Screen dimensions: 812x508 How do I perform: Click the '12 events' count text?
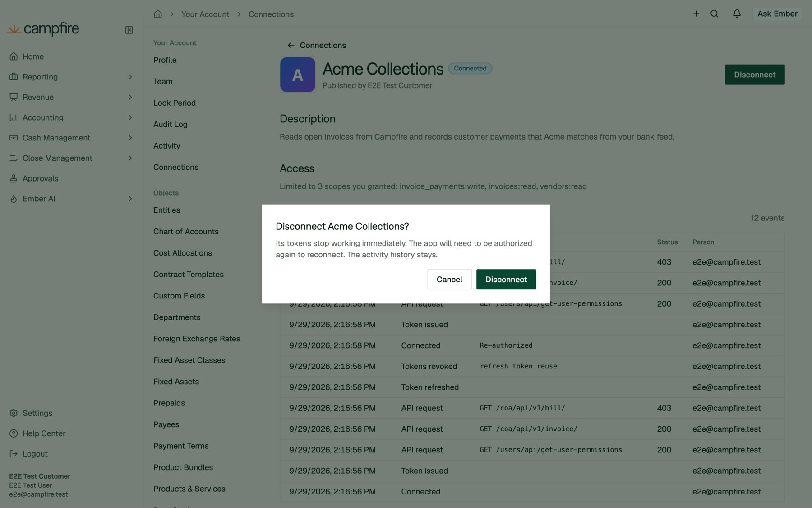pos(768,218)
